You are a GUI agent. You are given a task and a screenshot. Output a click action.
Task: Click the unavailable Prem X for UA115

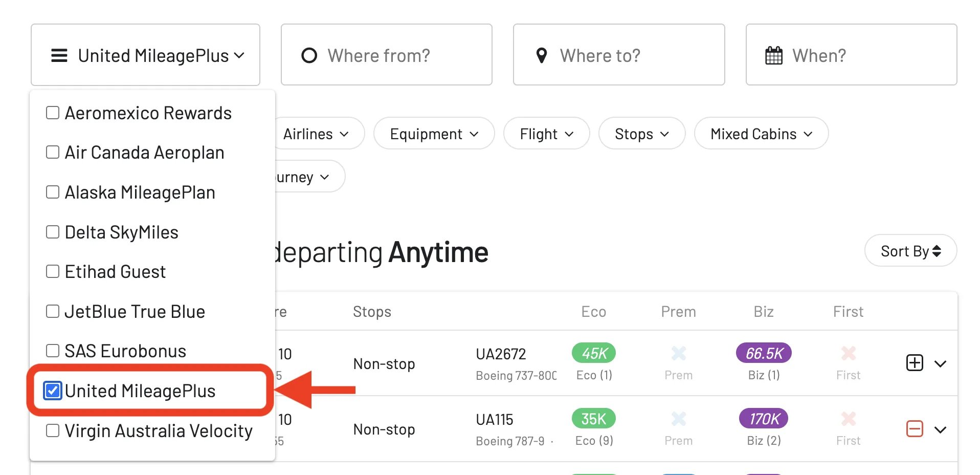pos(679,419)
